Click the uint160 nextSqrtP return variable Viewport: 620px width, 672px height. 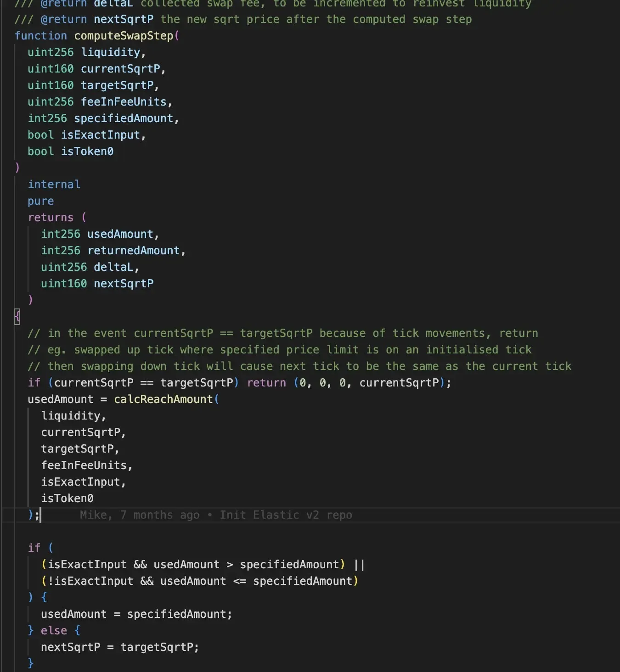click(x=97, y=284)
